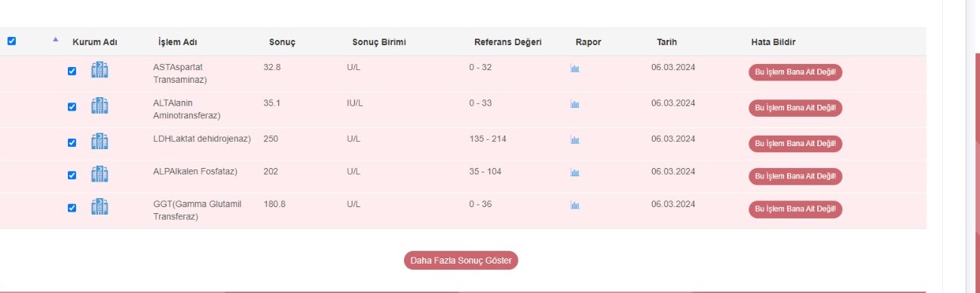Open the report chart icon for LDH row

(574, 140)
